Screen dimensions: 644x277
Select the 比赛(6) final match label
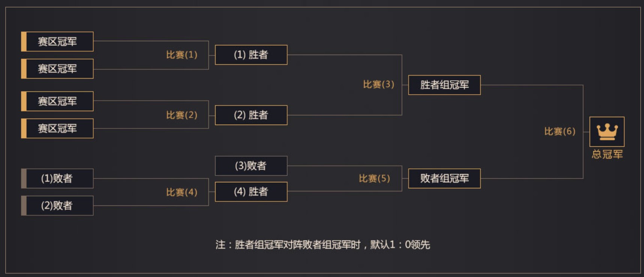point(559,131)
